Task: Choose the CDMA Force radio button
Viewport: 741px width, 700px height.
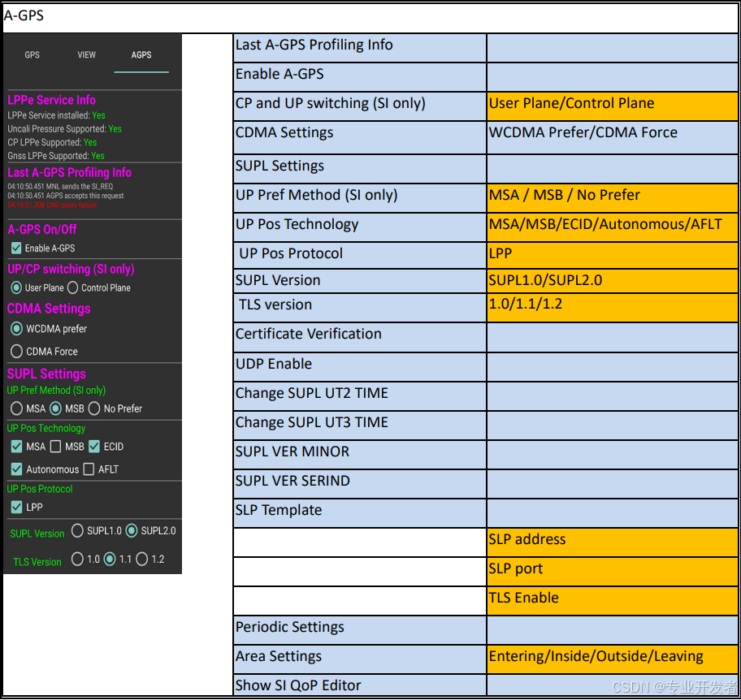Action: tap(16, 352)
